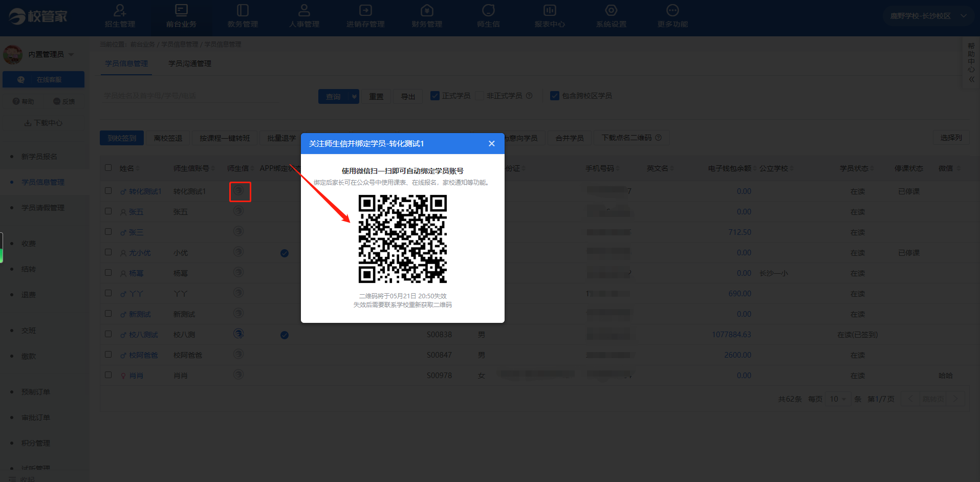Click the 非正式学员 help question icon

click(529, 96)
